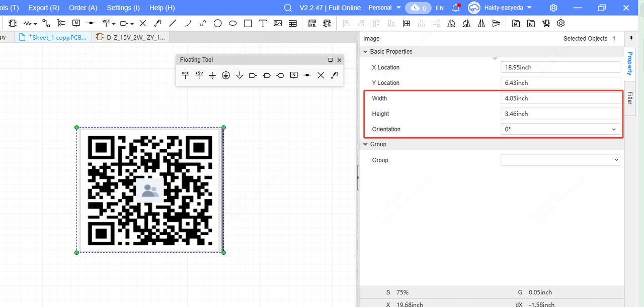Select the bezier curve tool
This screenshot has width=644, height=307.
203,23
